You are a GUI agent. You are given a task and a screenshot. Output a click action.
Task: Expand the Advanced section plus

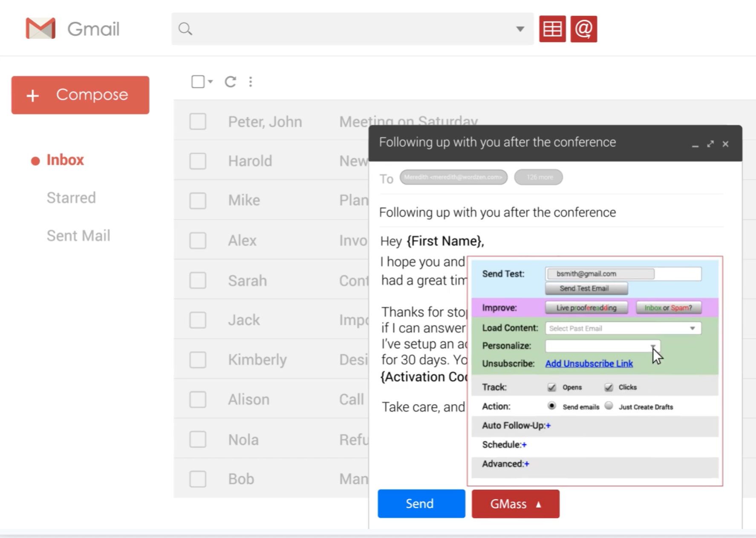[527, 464]
